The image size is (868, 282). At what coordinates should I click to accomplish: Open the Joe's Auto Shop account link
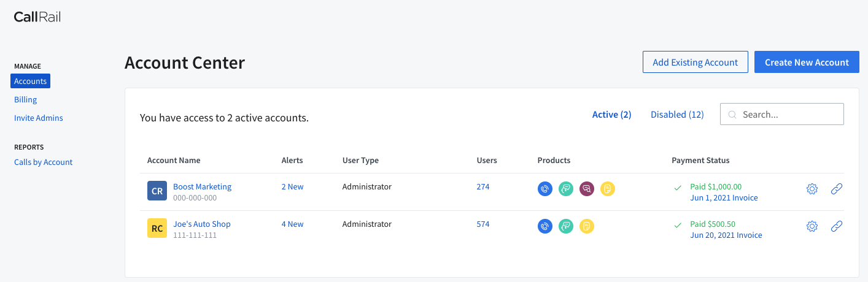[202, 224]
